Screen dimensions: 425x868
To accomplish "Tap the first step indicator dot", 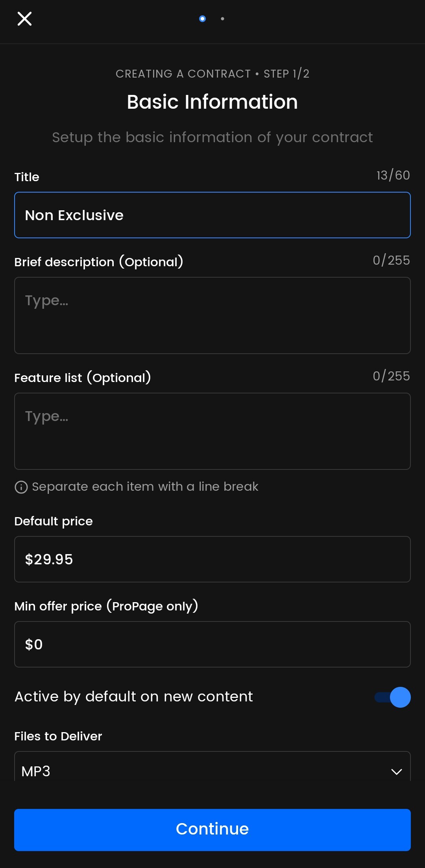I will 202,19.
